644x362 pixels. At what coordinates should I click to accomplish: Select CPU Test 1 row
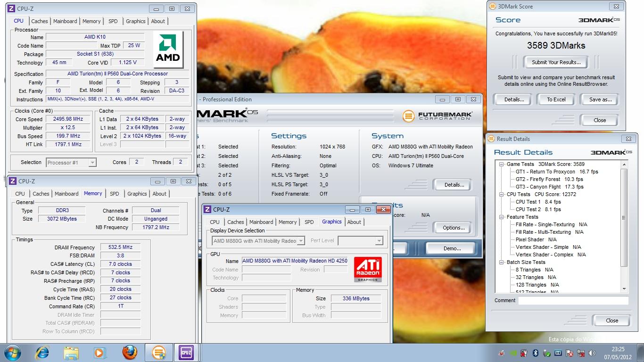click(538, 202)
